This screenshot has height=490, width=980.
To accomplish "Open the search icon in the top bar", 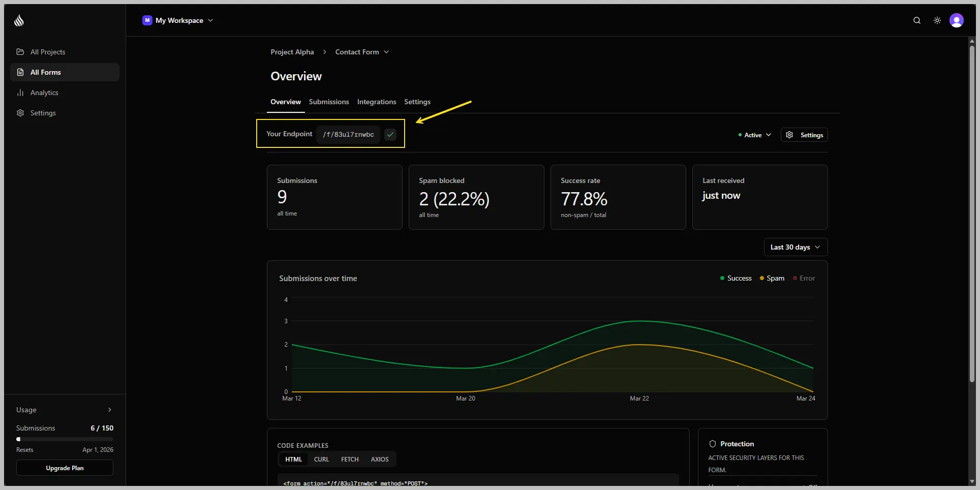I will point(916,20).
